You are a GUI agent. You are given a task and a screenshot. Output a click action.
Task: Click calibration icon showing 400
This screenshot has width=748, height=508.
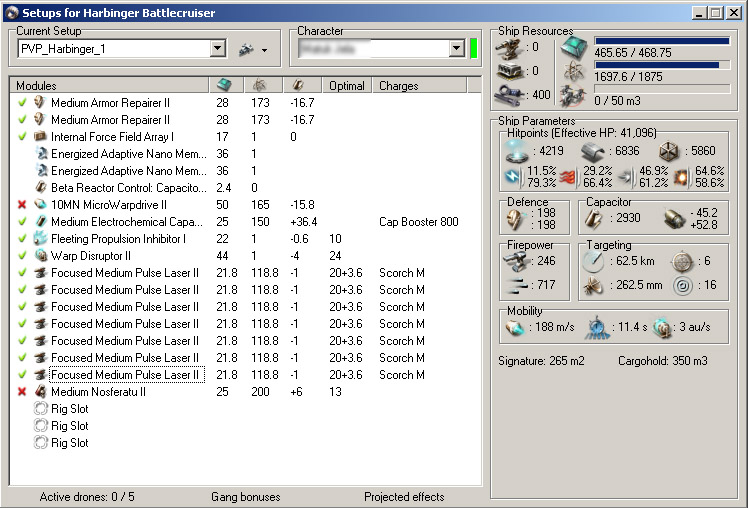[x=509, y=94]
